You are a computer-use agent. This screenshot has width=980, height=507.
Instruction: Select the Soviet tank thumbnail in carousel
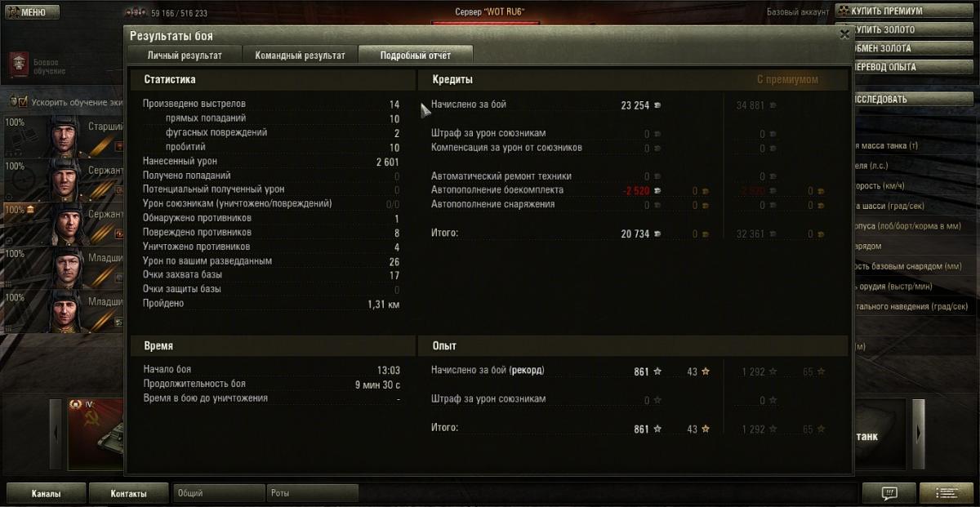[96, 434]
